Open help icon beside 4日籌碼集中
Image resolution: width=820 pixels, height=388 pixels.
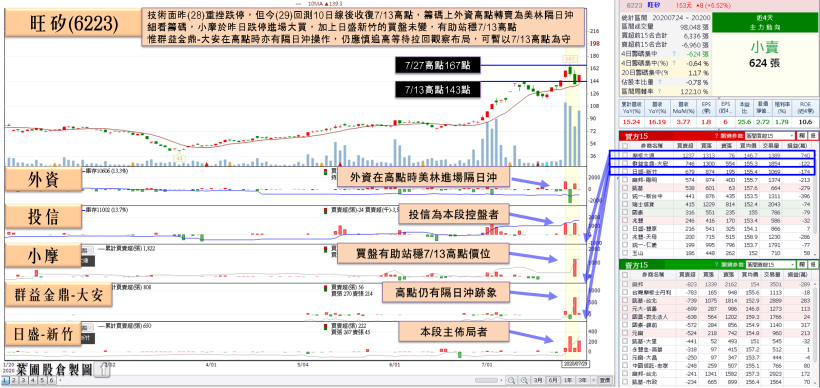[674, 53]
